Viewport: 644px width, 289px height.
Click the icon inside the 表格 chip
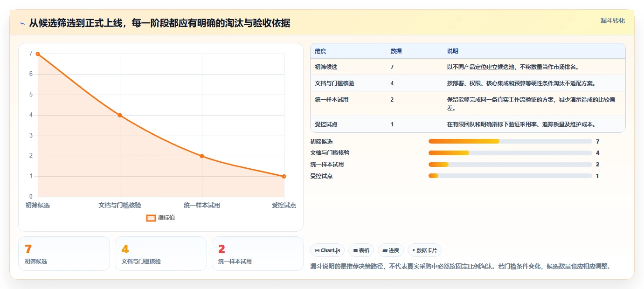point(355,250)
